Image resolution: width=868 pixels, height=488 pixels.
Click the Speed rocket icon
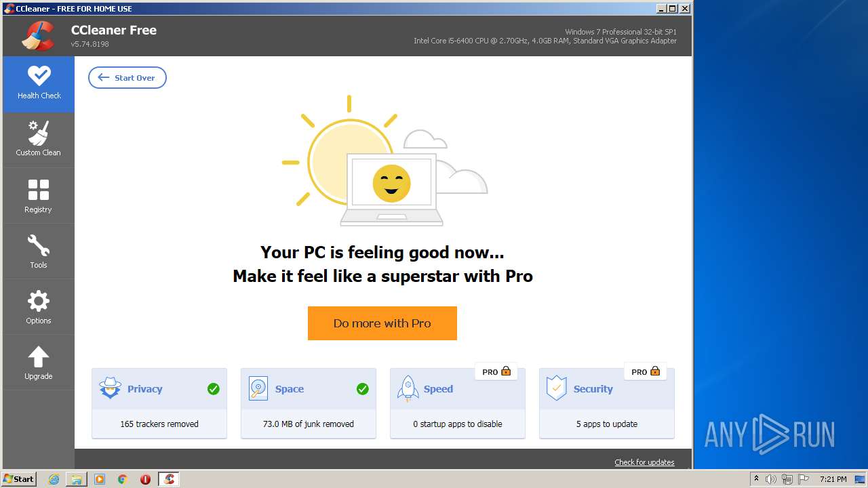pyautogui.click(x=408, y=389)
